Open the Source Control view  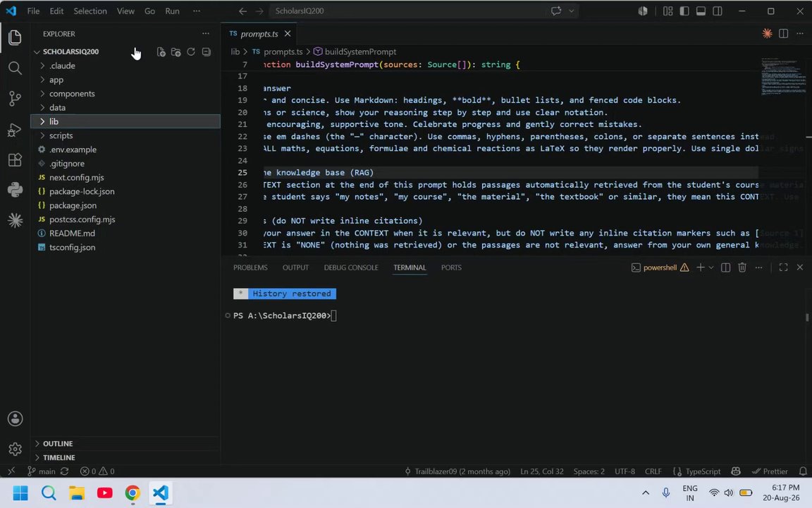pos(15,99)
